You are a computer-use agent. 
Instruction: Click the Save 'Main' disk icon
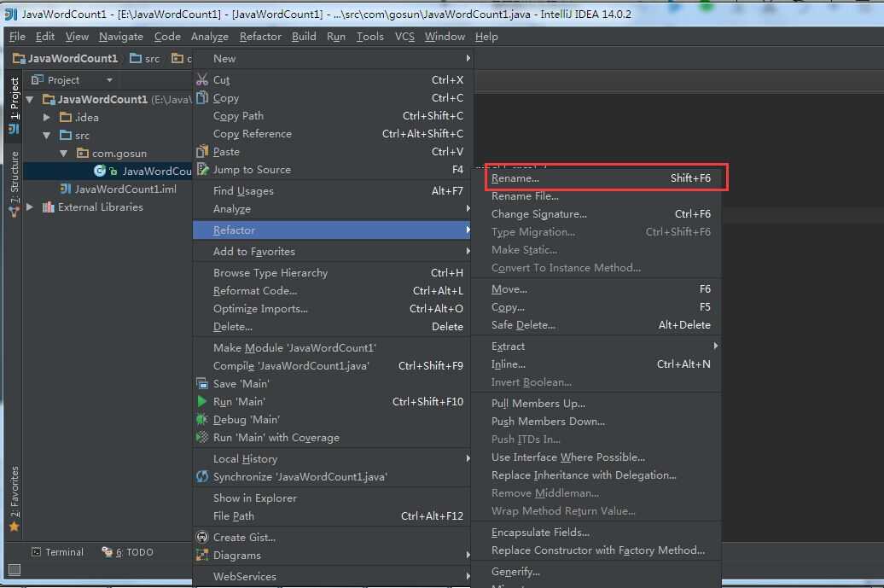coord(202,383)
